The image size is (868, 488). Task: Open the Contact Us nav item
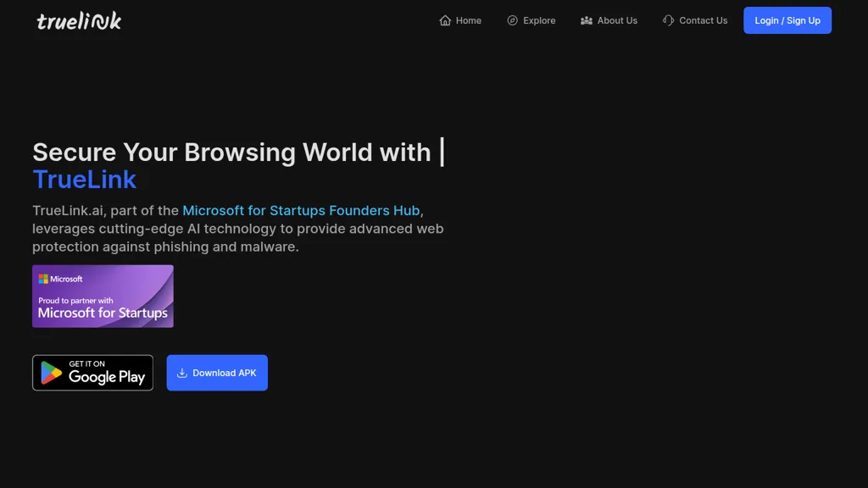tap(695, 20)
